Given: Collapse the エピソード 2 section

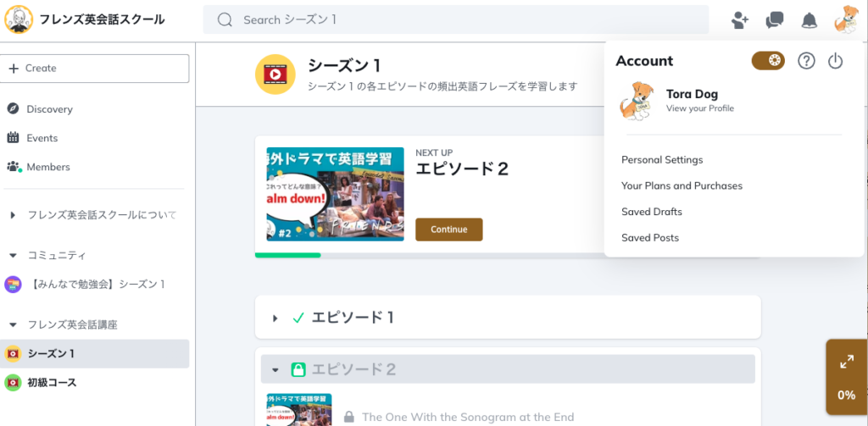Looking at the screenshot, I should click(x=275, y=369).
